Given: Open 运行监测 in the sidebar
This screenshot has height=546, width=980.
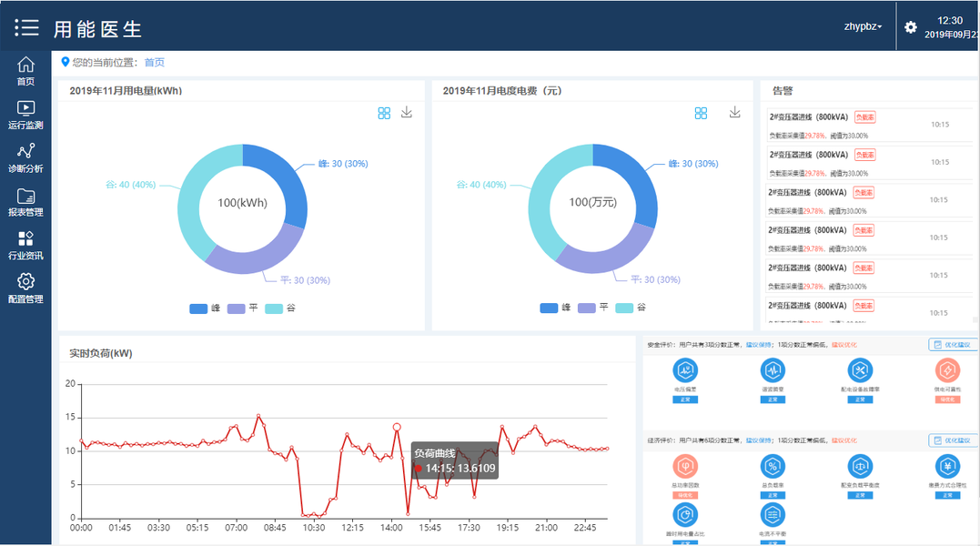Looking at the screenshot, I should click(25, 115).
